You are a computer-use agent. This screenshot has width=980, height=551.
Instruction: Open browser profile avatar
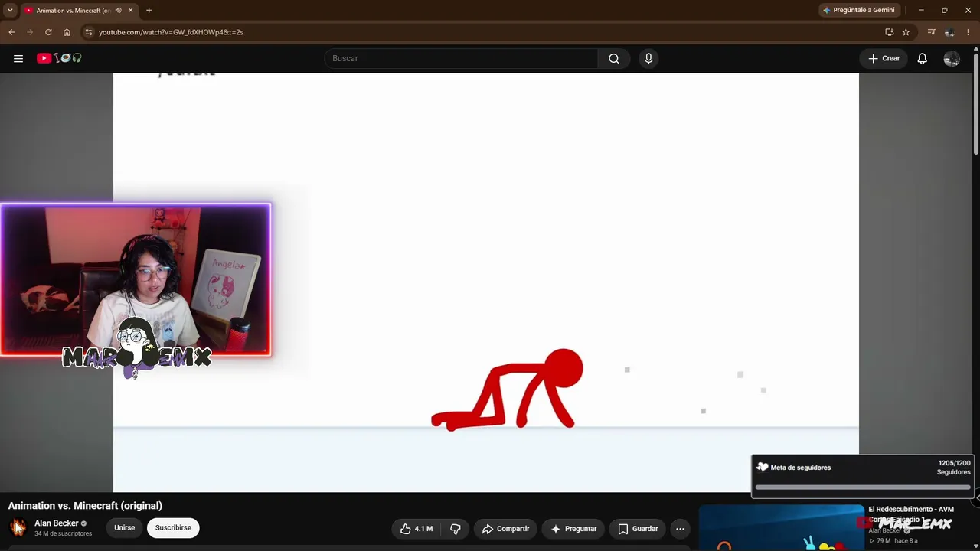click(949, 32)
